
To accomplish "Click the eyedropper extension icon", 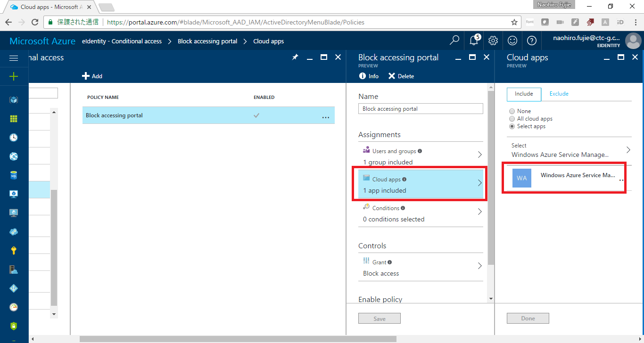I will (x=575, y=22).
